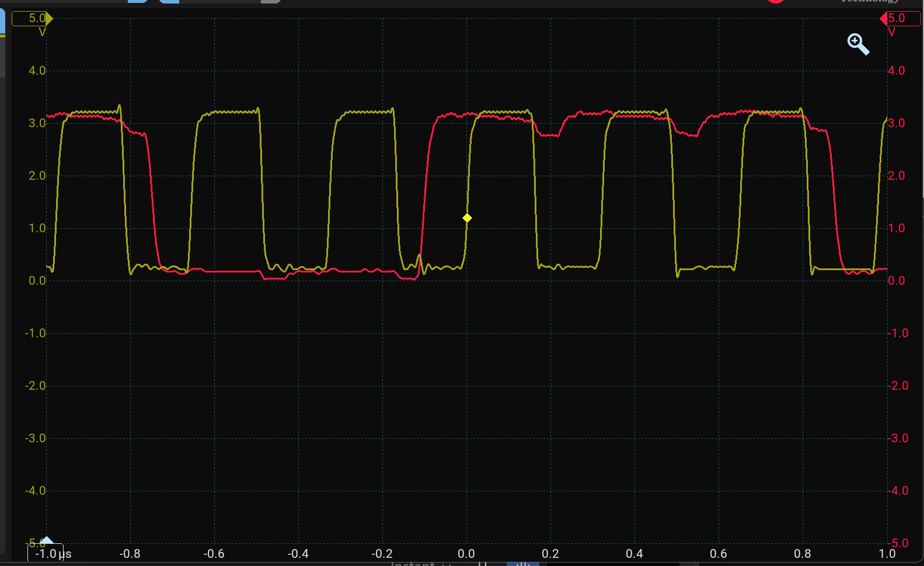Viewport: 924px width, 566px height.
Task: Click the zoom magnifier icon
Action: pos(858,44)
